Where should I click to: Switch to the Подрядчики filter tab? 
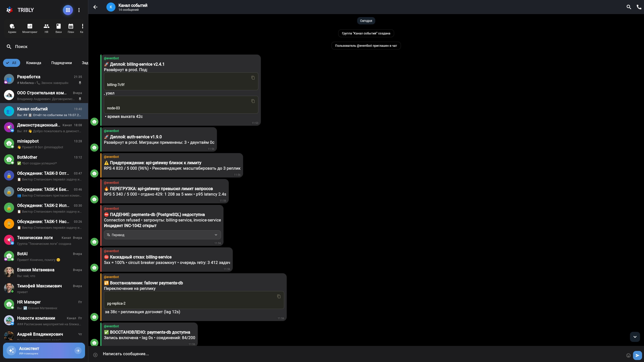62,63
